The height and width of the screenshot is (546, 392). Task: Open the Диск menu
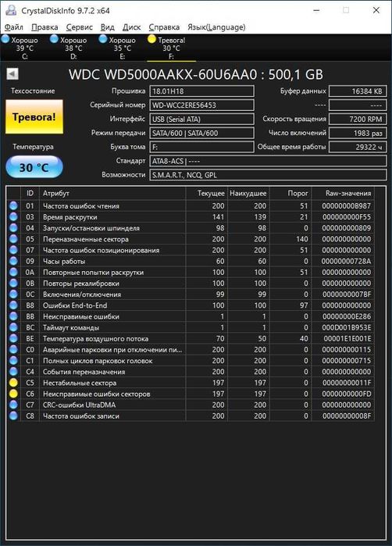(x=132, y=27)
